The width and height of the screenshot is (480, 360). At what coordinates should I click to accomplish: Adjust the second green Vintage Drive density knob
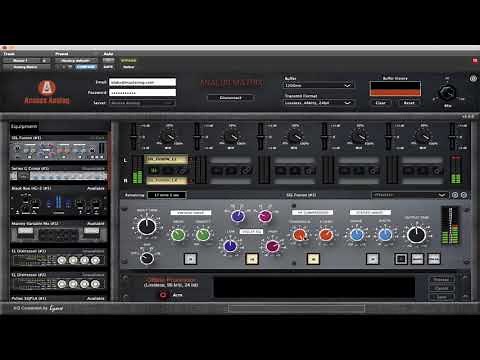point(202,234)
